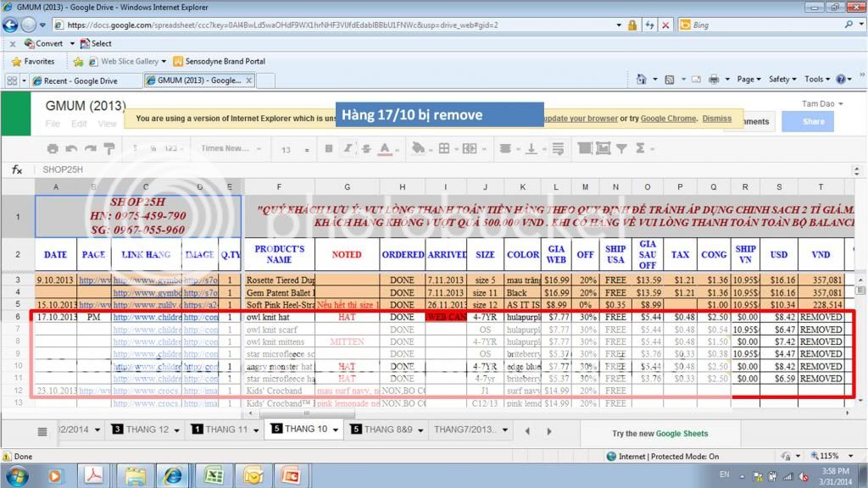Toggle strikethrough formatting in the toolbar
This screenshot has height=488, width=868.
(366, 148)
